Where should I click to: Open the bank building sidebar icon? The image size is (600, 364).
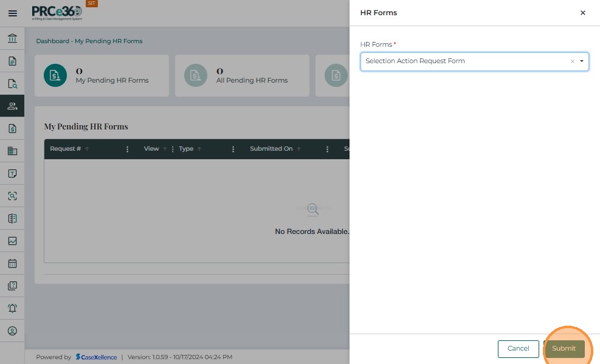coord(12,38)
